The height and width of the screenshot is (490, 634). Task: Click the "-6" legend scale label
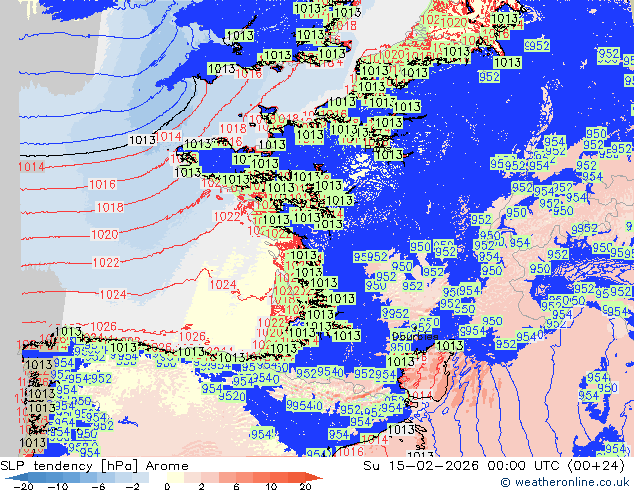[99, 486]
